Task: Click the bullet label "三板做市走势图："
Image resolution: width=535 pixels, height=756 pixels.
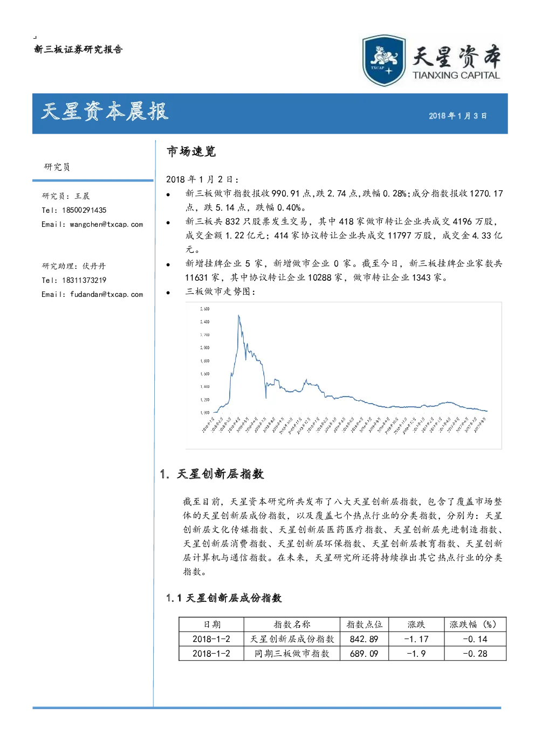Action: (x=221, y=292)
